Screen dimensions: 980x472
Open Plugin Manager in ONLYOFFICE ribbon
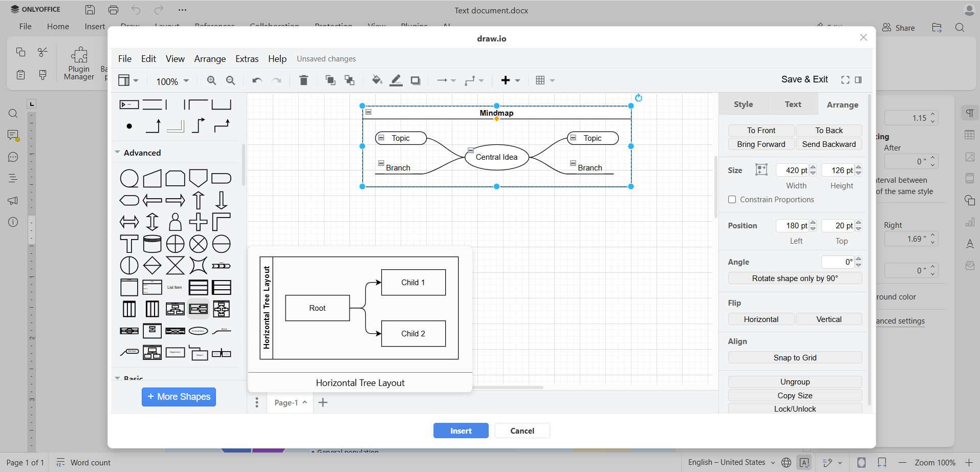79,63
